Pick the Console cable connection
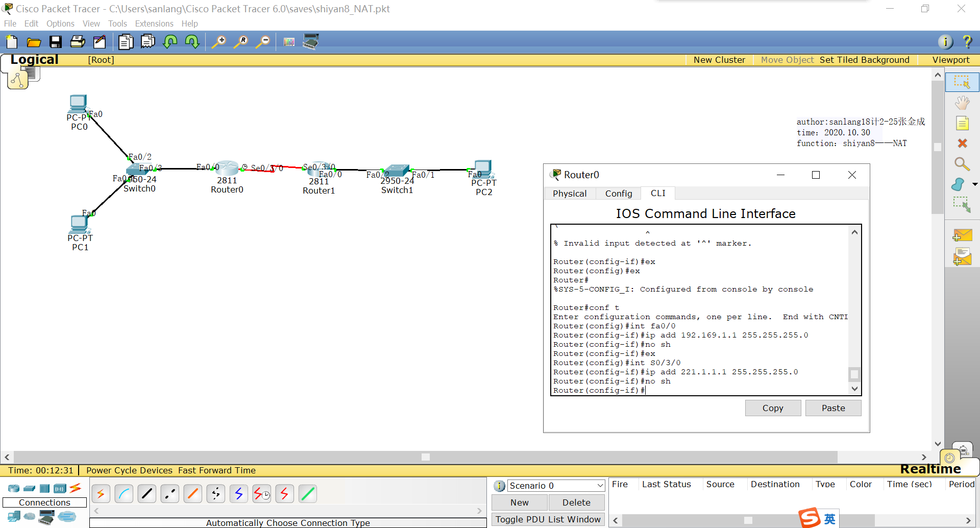 click(x=124, y=494)
